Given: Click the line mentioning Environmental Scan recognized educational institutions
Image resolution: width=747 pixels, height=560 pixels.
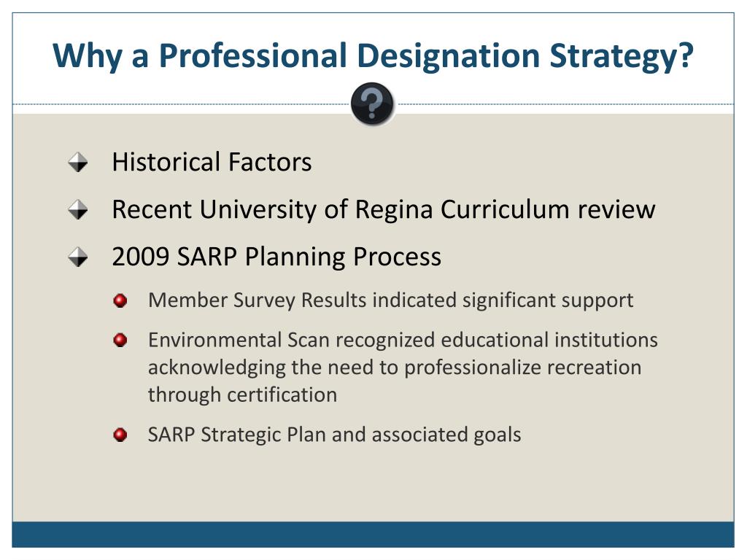Looking at the screenshot, I should 403,340.
